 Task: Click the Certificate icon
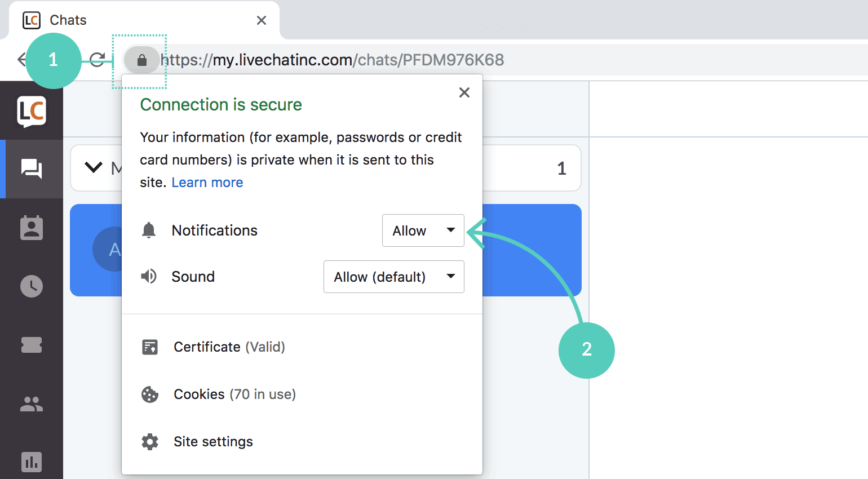pos(150,347)
